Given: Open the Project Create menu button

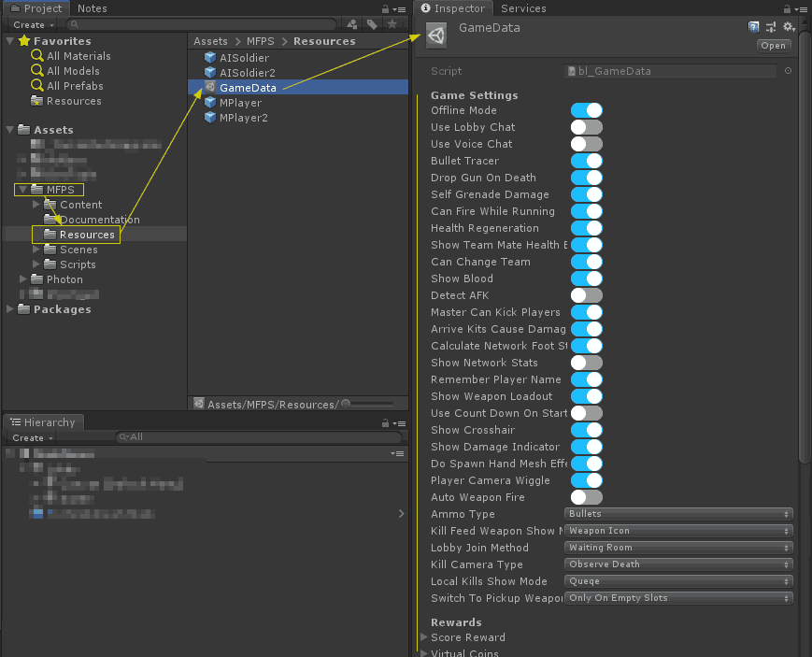Looking at the screenshot, I should pyautogui.click(x=32, y=24).
